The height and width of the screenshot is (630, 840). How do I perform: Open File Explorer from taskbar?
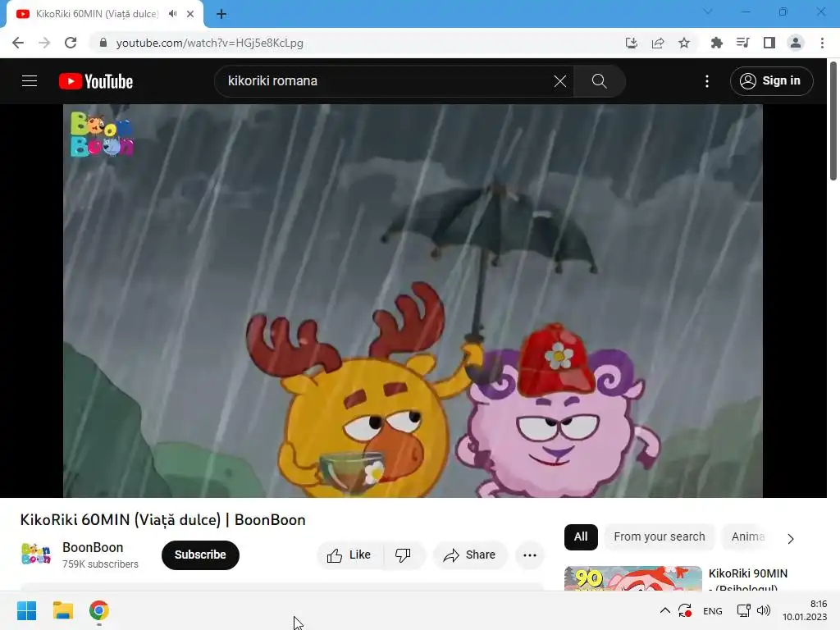pos(62,610)
